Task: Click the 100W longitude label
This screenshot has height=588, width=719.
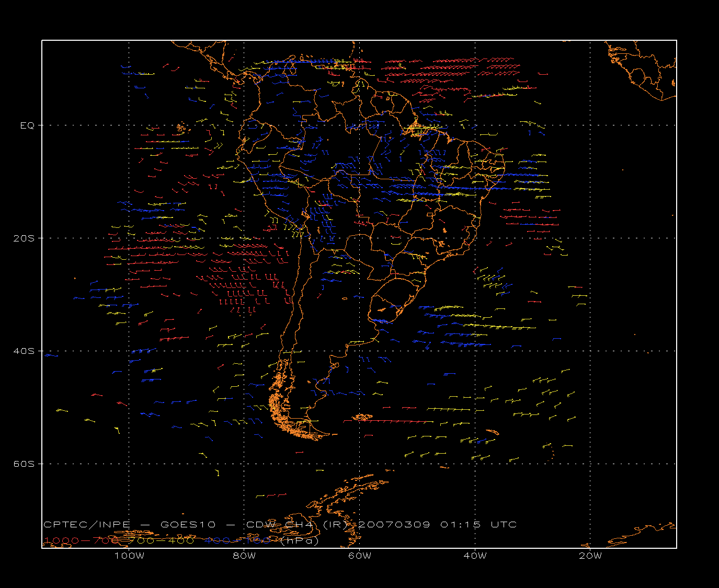Action: click(129, 556)
